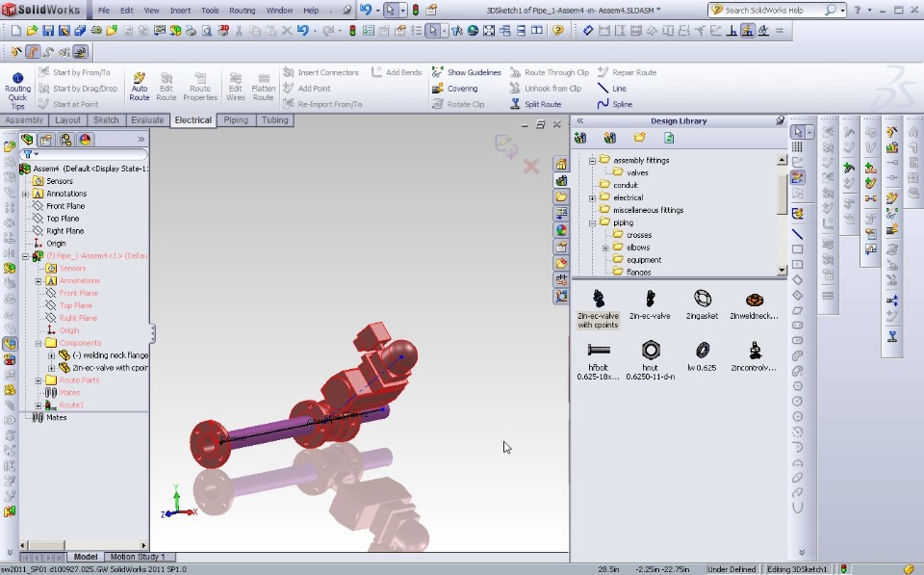The image size is (924, 575).
Task: Click the Auto Route tool
Action: point(139,87)
